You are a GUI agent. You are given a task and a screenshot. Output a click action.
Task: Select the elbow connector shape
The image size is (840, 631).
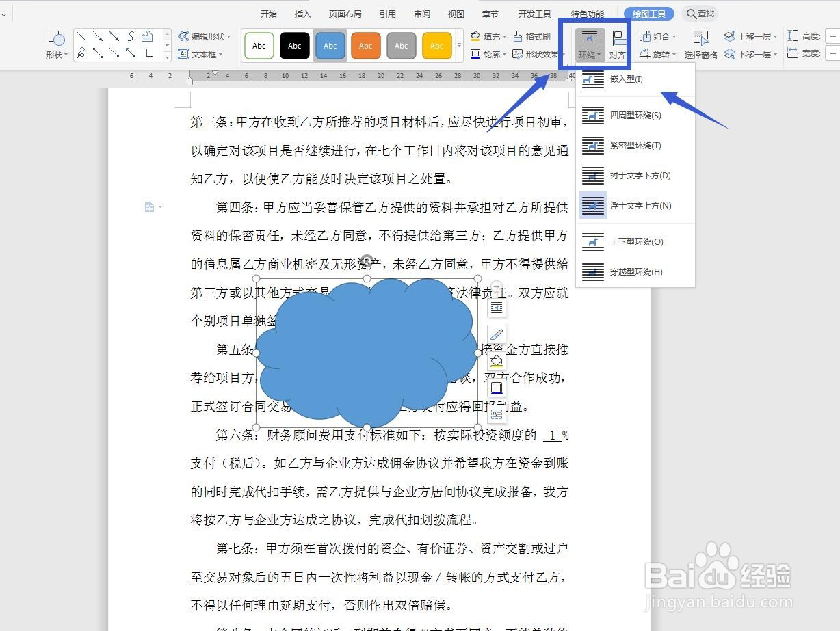click(147, 53)
